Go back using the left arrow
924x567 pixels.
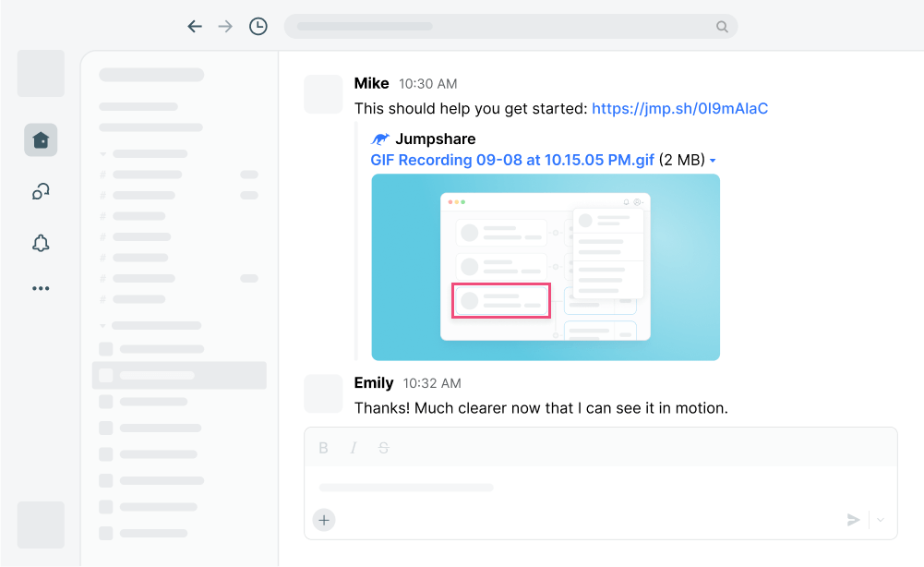click(195, 27)
